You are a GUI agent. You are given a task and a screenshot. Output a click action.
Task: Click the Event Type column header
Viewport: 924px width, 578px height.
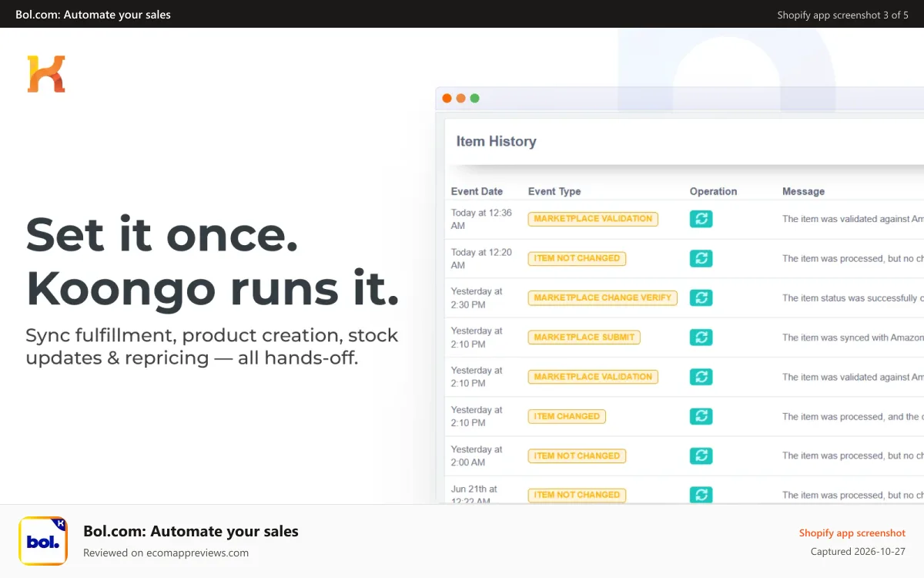[x=554, y=191]
